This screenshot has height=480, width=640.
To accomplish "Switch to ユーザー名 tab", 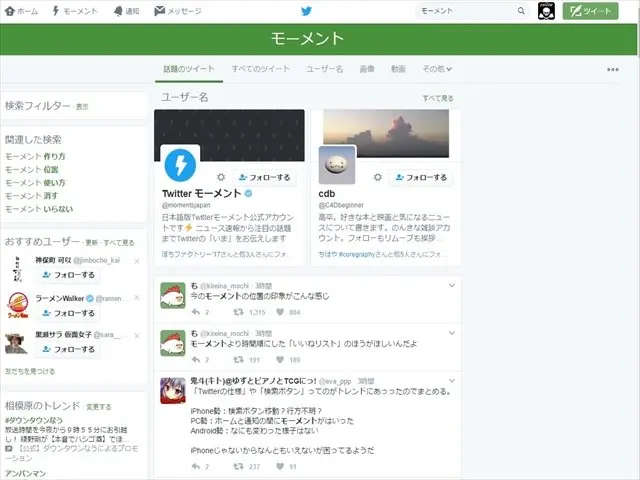I will (324, 69).
